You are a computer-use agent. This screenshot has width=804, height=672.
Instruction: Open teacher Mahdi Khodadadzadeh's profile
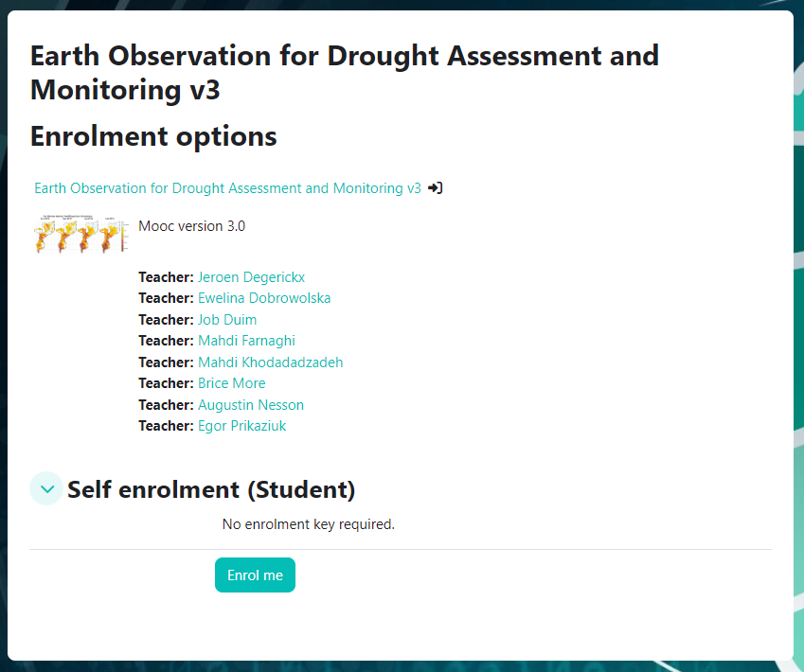(x=270, y=363)
